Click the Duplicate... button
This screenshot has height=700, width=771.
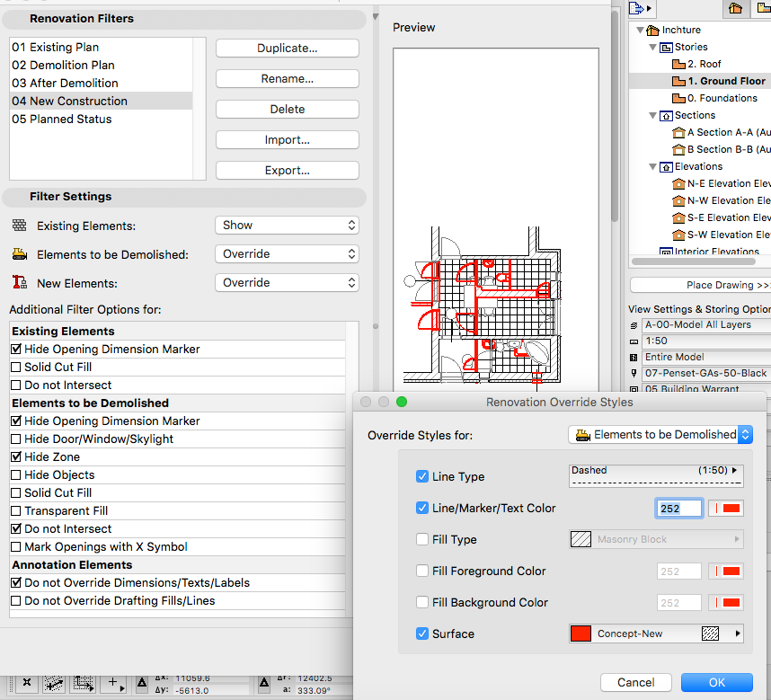tap(288, 49)
